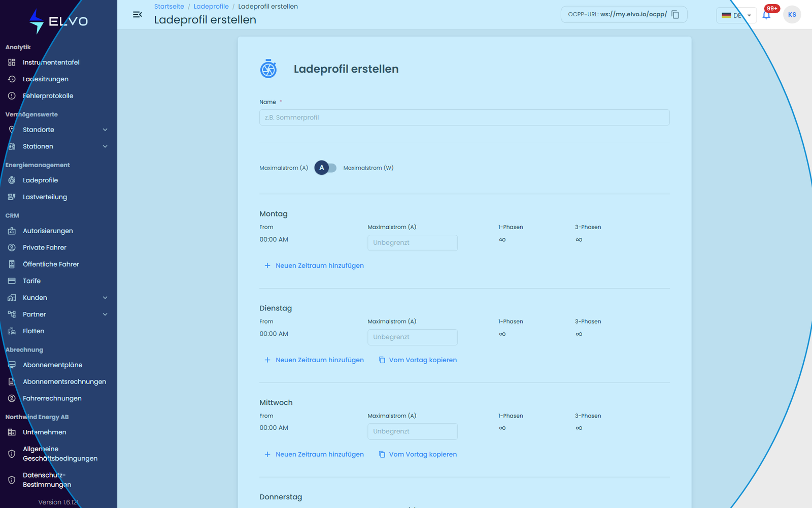The height and width of the screenshot is (508, 812).
Task: Copy previous day's settings to Dienstag
Action: [x=418, y=360]
